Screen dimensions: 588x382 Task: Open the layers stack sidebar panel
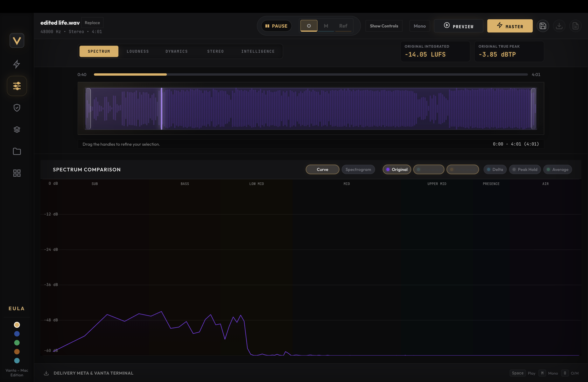[x=17, y=130]
